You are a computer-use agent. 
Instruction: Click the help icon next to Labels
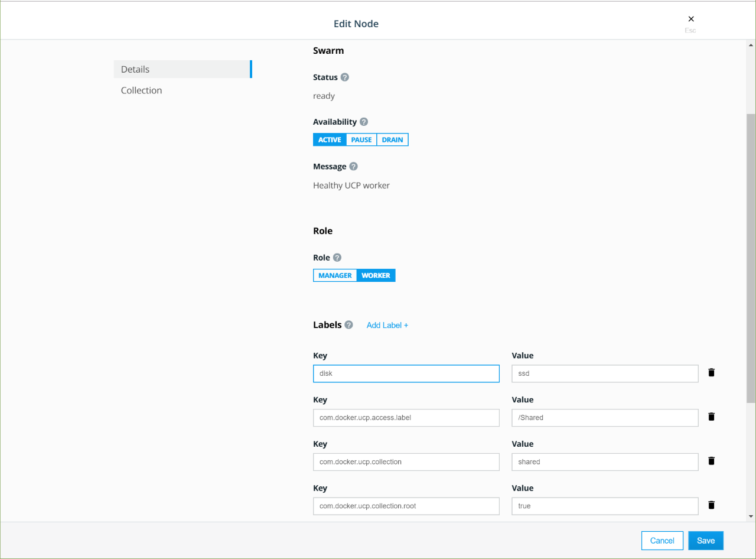[349, 325]
